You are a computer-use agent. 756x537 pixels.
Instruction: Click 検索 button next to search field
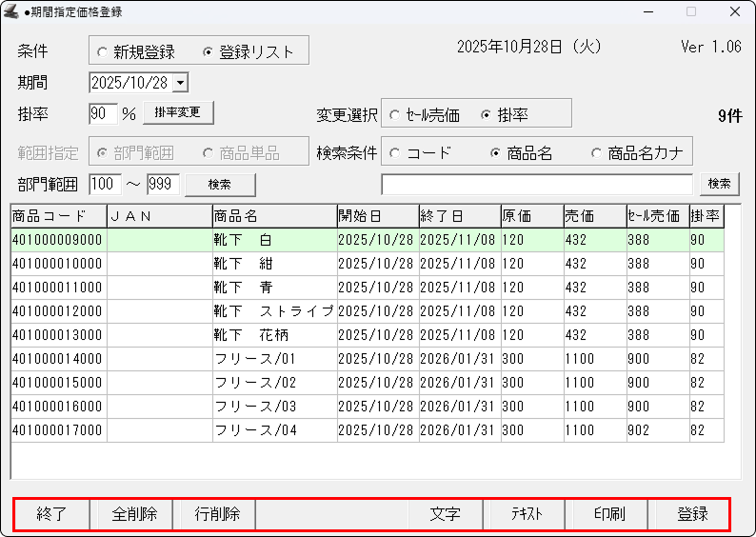pyautogui.click(x=719, y=183)
